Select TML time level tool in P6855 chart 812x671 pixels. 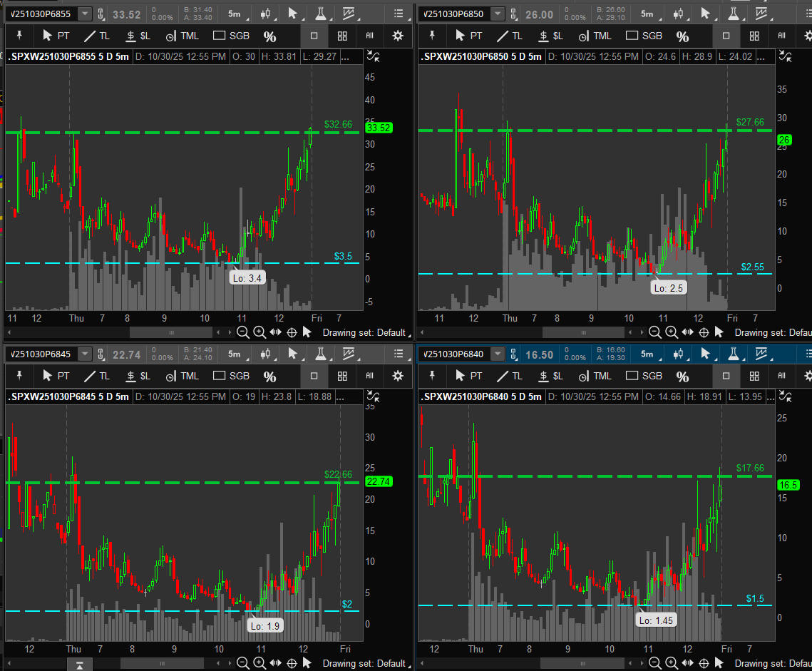(182, 36)
